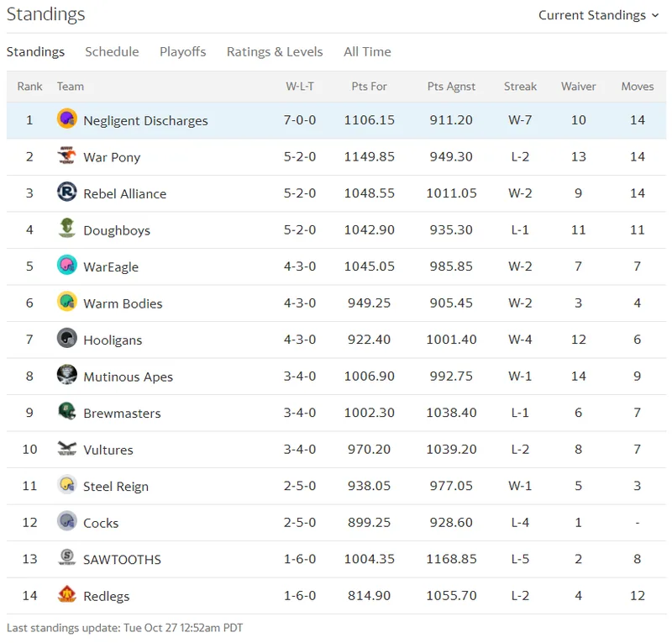Click the Doughboys soldier logo
This screenshot has height=643, width=672.
tap(67, 229)
